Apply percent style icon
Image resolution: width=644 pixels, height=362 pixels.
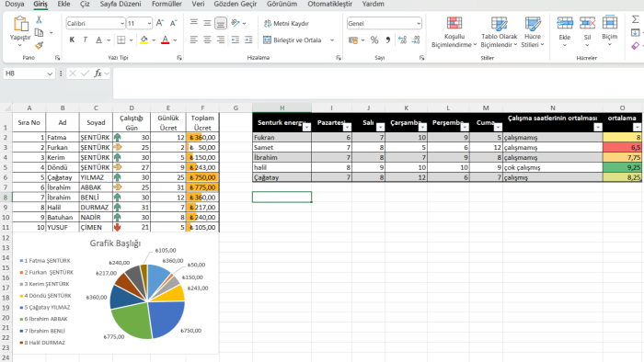click(374, 40)
